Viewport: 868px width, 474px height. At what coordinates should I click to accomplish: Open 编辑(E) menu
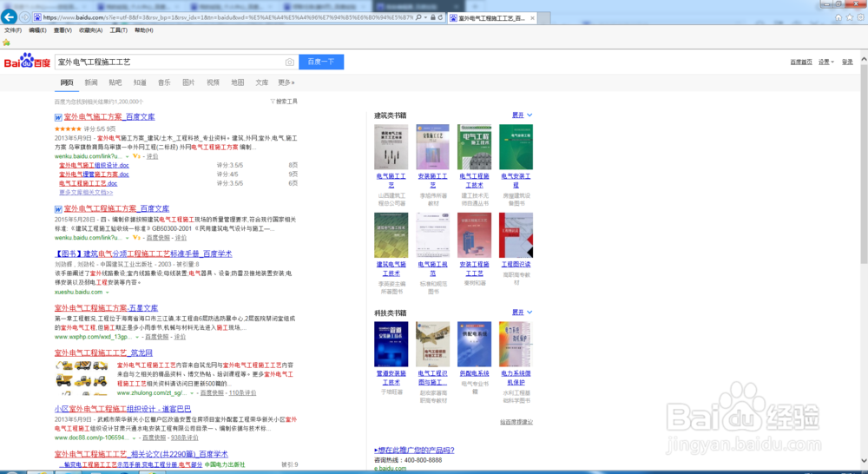pyautogui.click(x=37, y=30)
